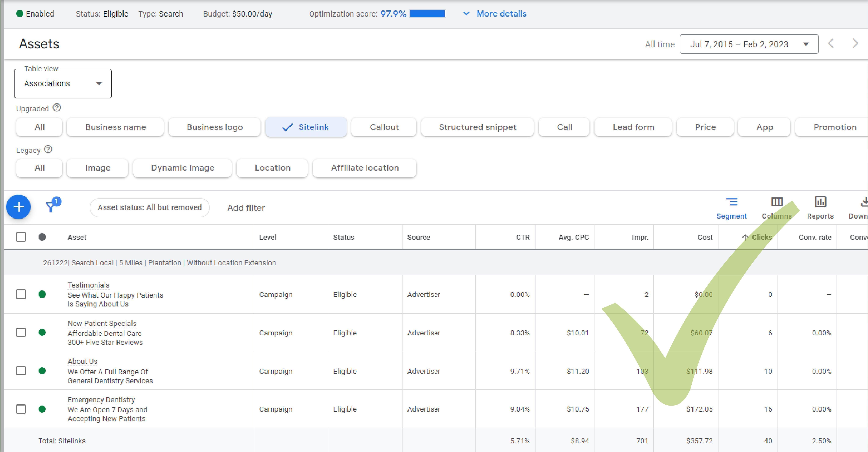The width and height of the screenshot is (868, 452).
Task: Click the Upgraded help question icon
Action: (x=57, y=108)
